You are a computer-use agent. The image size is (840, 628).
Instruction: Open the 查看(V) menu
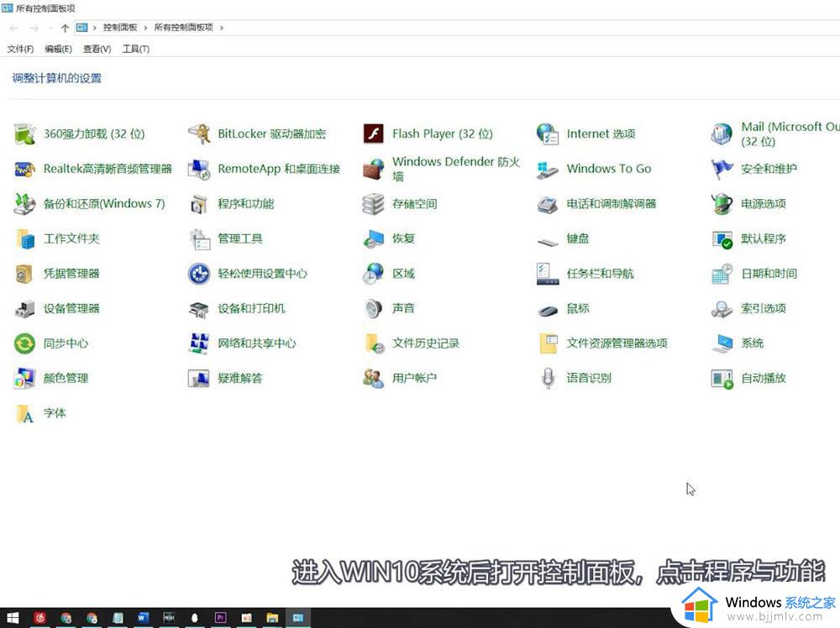click(96, 48)
